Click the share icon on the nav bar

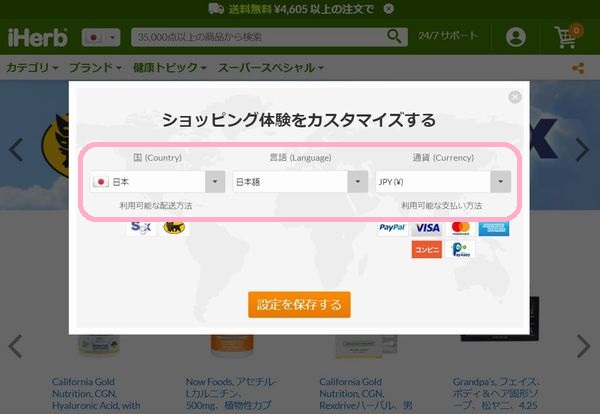(578, 68)
